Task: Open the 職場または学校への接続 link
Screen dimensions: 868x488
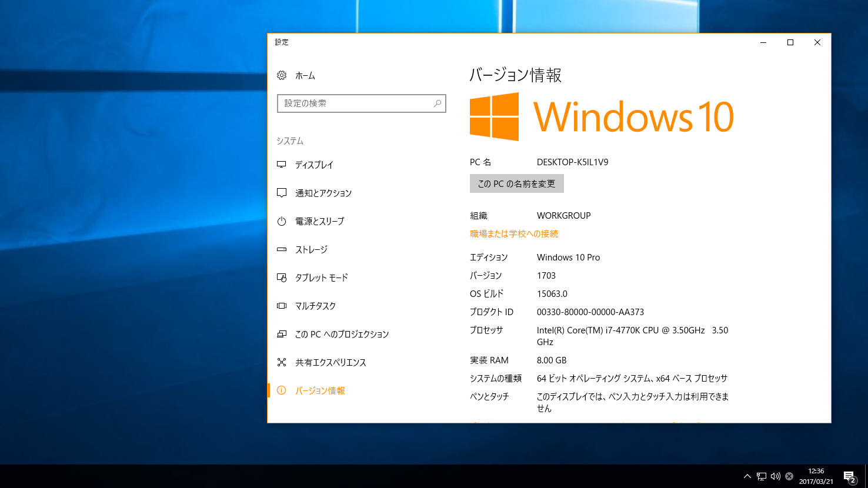Action: coord(514,234)
